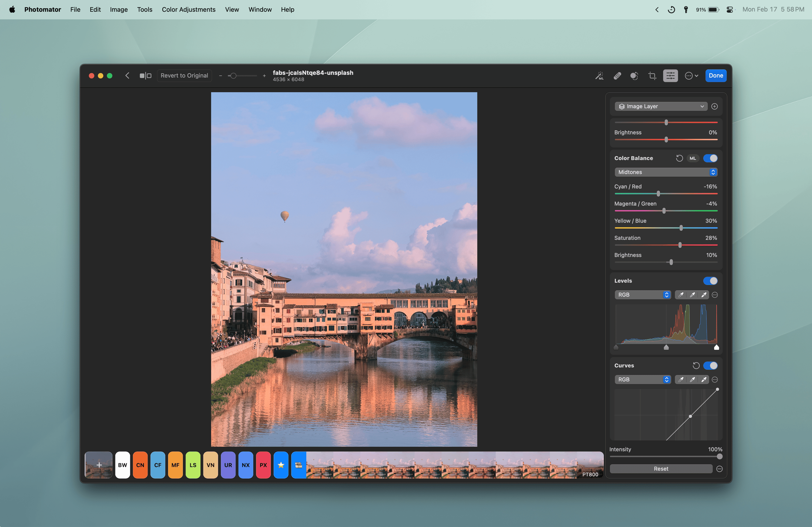Click Revert to Original

[184, 76]
